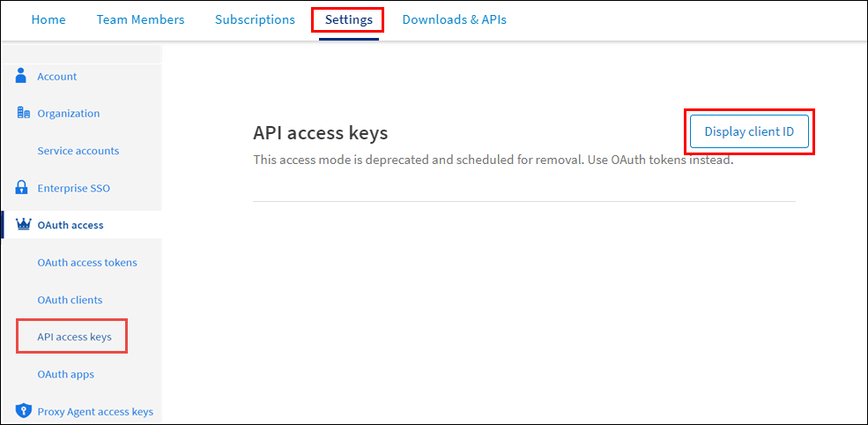Switch to Team Members tab

pyautogui.click(x=141, y=19)
